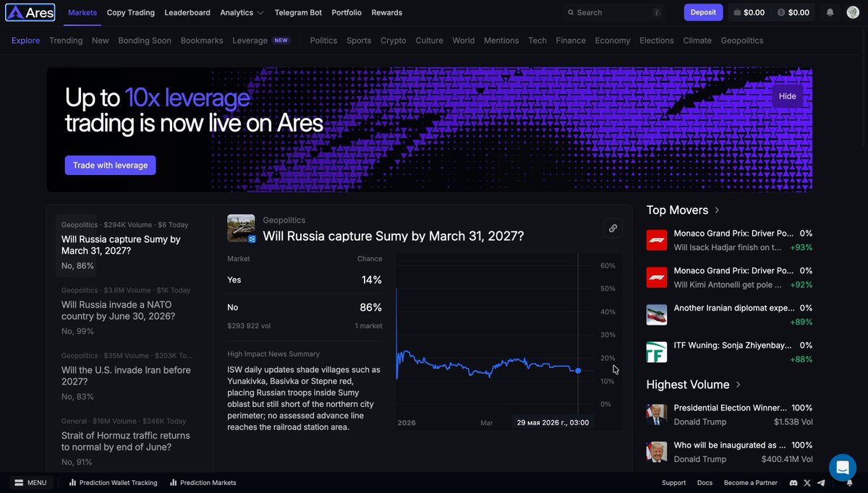Filter by Economy category
Screen dimensions: 868x493
pyautogui.click(x=613, y=40)
